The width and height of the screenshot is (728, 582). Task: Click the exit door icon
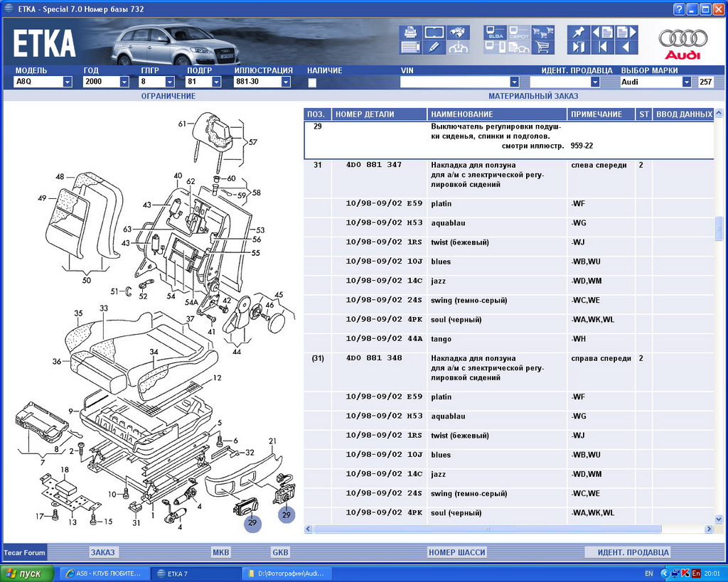578,48
